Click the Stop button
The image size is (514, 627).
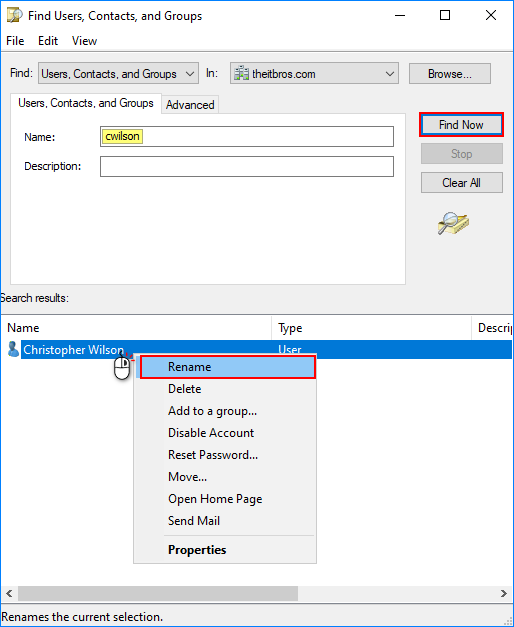462,154
